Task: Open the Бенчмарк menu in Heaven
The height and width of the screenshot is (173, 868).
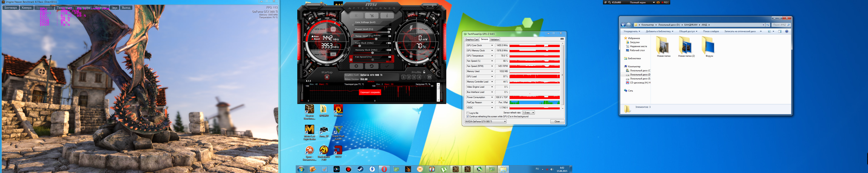Action: [11, 8]
